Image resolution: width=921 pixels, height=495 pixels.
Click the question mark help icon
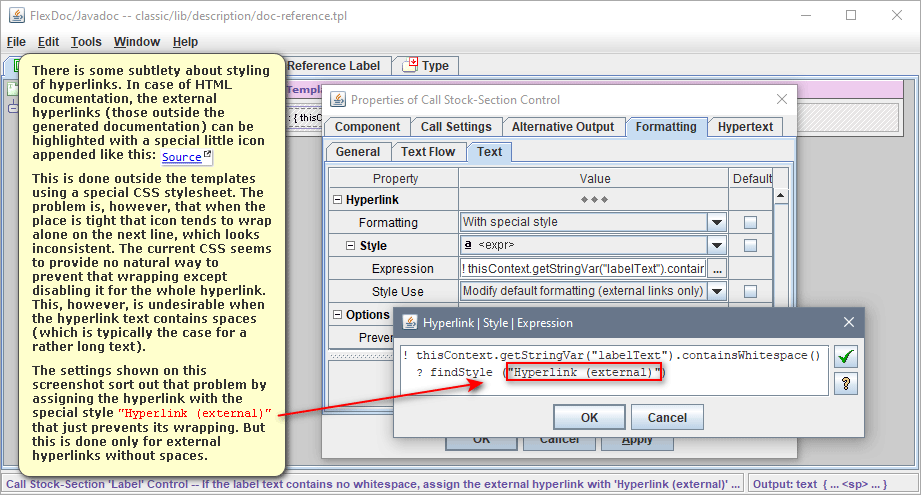[x=846, y=383]
